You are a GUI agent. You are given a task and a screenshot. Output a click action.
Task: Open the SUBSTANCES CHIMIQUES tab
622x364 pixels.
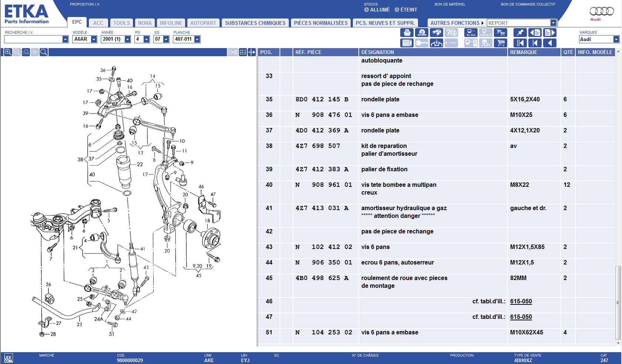tap(255, 23)
